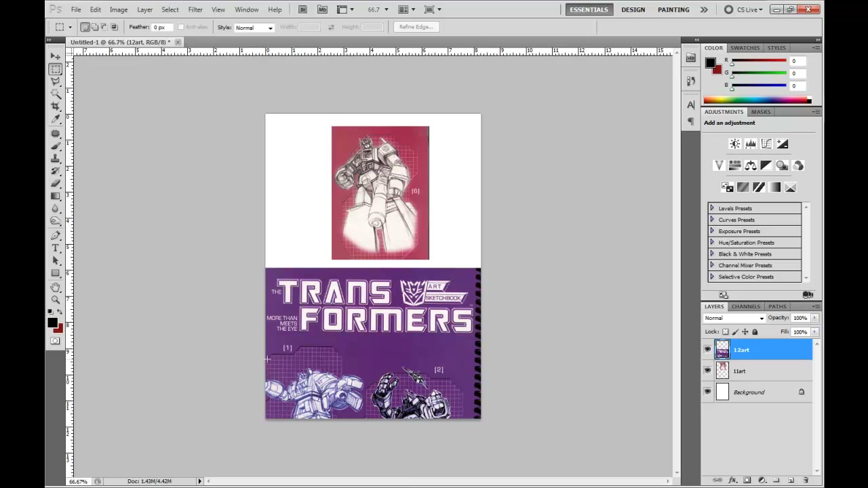Viewport: 868px width, 488px height.
Task: Hide the 12art layer
Action: click(707, 350)
